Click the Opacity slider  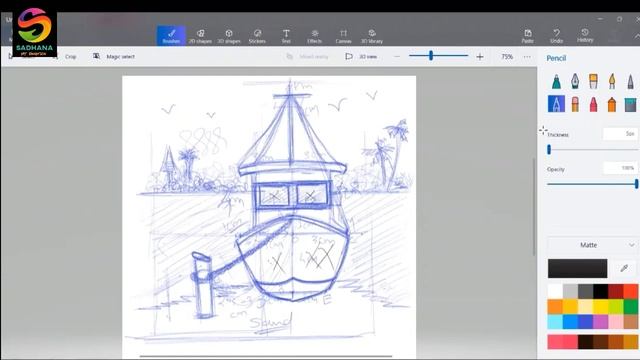pos(593,184)
